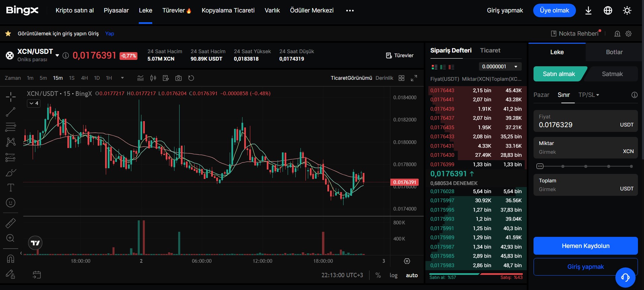Select the ruler measure tool

pyautogui.click(x=11, y=223)
